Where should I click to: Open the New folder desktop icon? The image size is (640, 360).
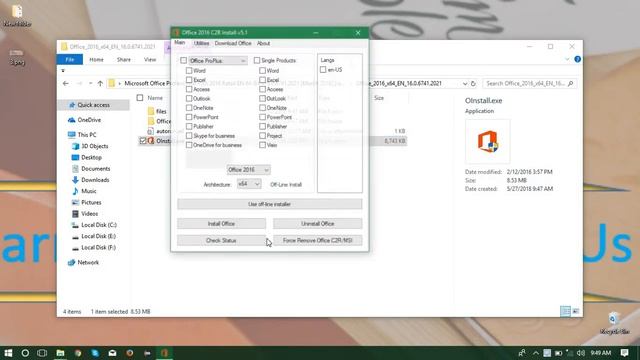17,16
